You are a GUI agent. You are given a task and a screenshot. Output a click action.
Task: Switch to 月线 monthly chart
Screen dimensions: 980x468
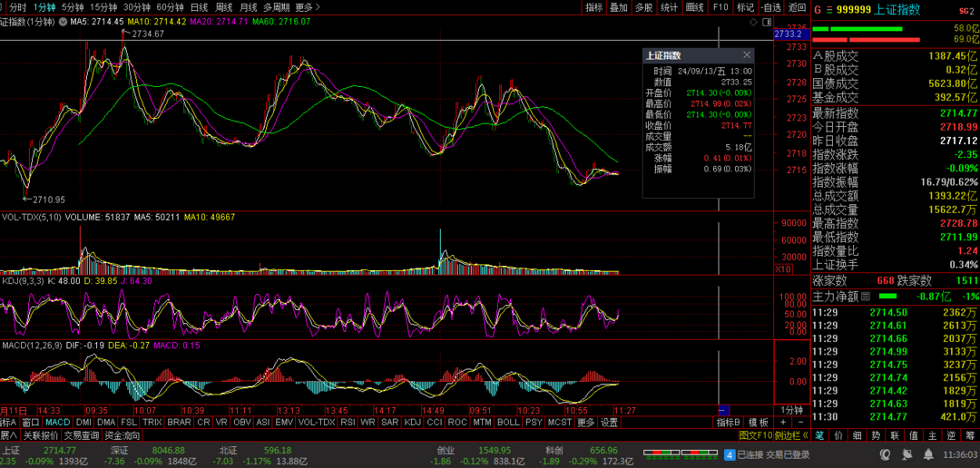click(249, 7)
